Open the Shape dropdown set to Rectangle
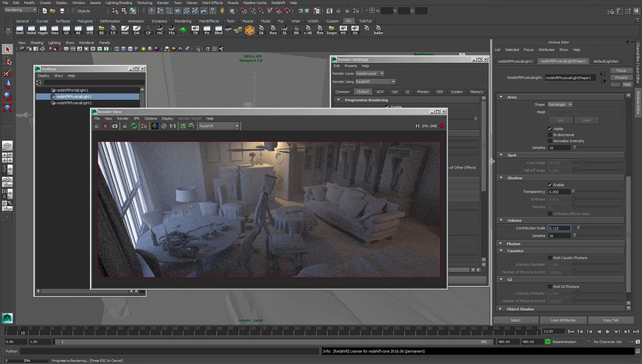This screenshot has height=364, width=642. (x=560, y=104)
